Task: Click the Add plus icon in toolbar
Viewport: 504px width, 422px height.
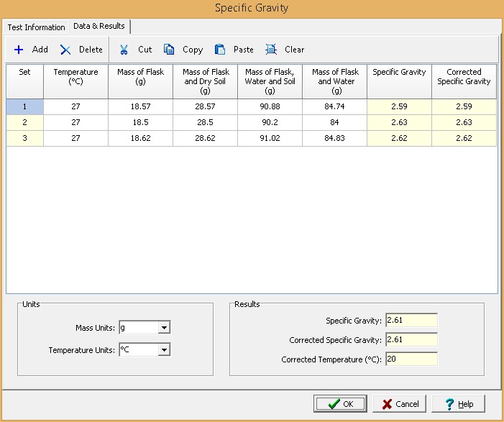Action: point(19,50)
